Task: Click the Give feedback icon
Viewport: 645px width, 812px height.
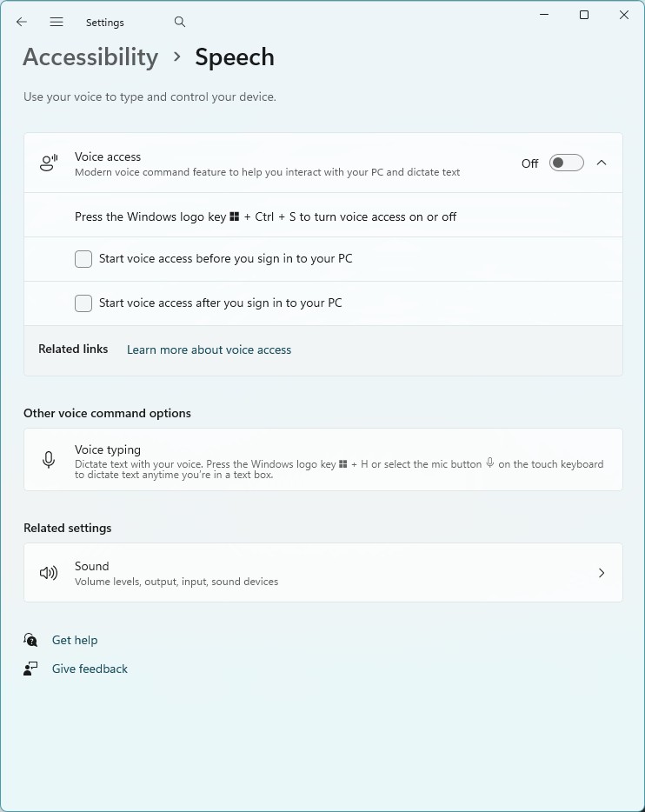Action: pos(31,669)
